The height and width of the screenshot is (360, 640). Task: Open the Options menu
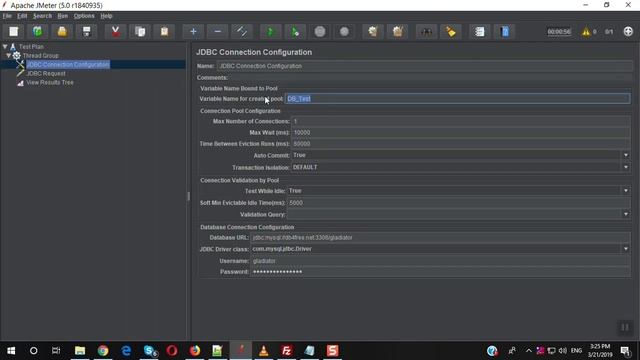[84, 16]
